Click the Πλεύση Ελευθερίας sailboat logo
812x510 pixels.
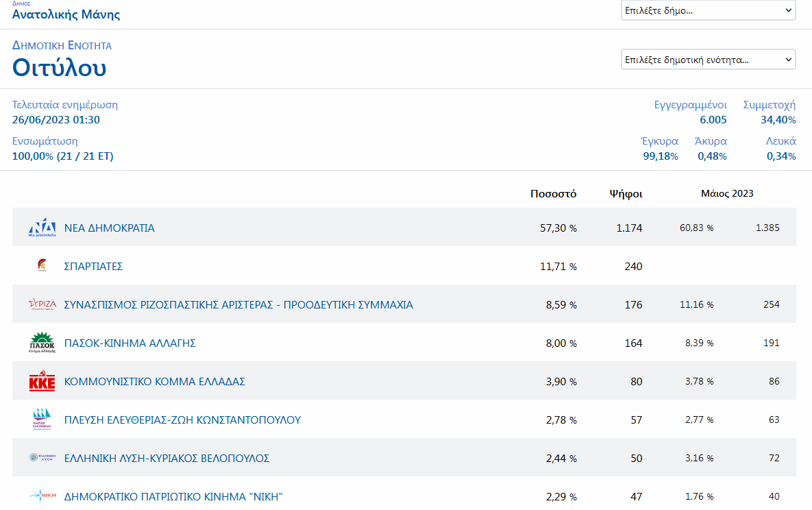coord(42,420)
